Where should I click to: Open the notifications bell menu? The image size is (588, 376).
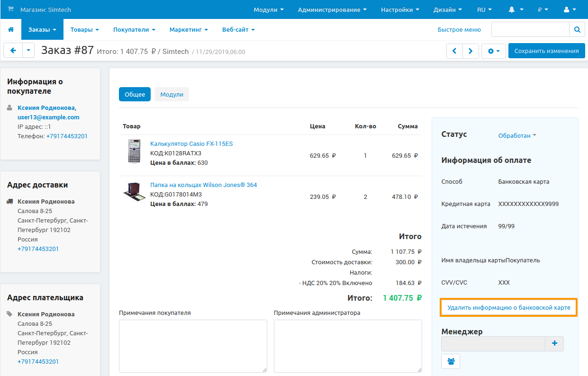(516, 9)
